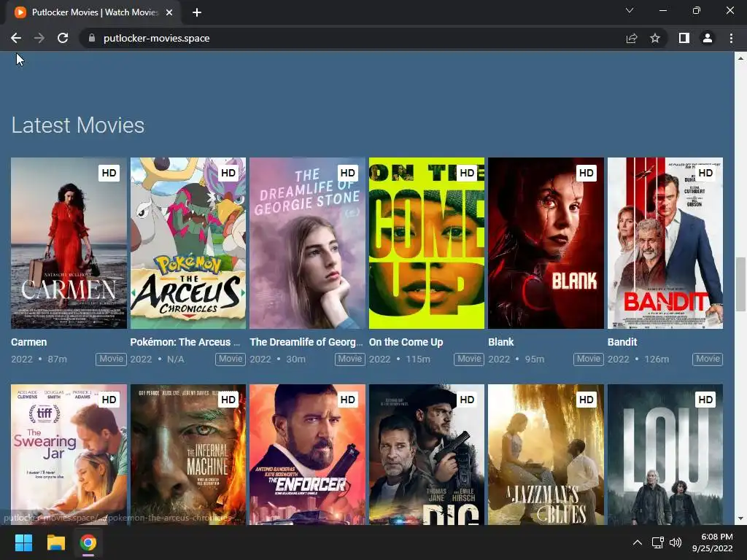Open volume control in system tray
This screenshot has height=560, width=747.
click(676, 542)
